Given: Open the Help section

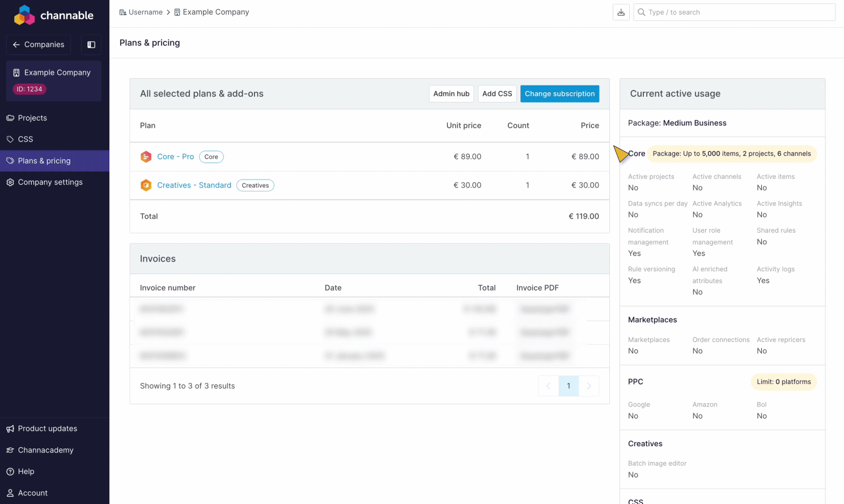Looking at the screenshot, I should [x=26, y=472].
